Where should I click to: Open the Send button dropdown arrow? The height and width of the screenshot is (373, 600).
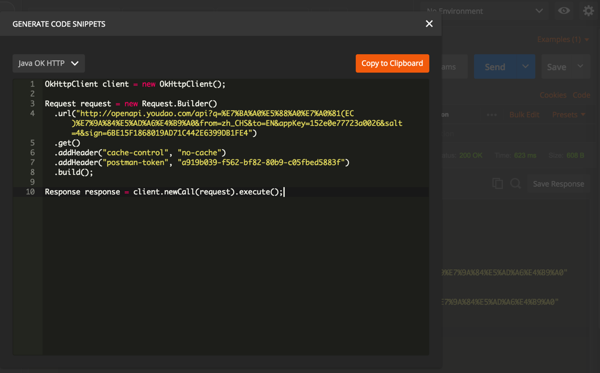(525, 67)
